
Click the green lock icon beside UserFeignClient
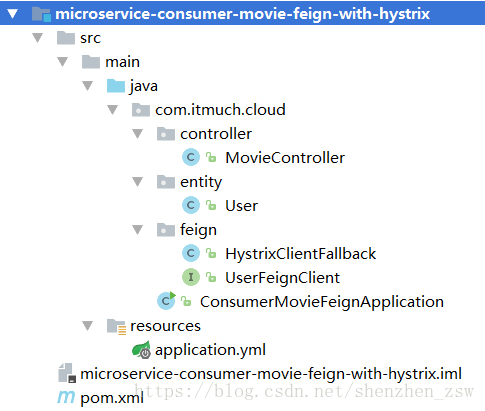(211, 277)
